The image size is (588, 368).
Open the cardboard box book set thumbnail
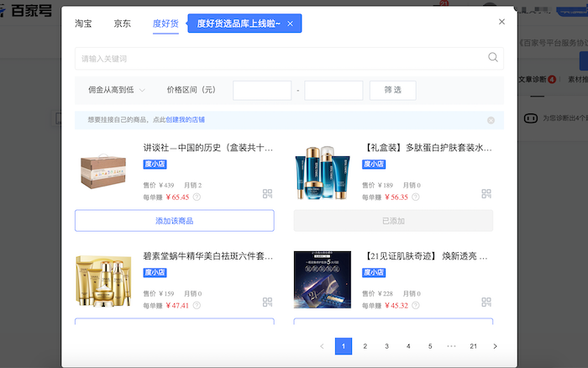103,171
